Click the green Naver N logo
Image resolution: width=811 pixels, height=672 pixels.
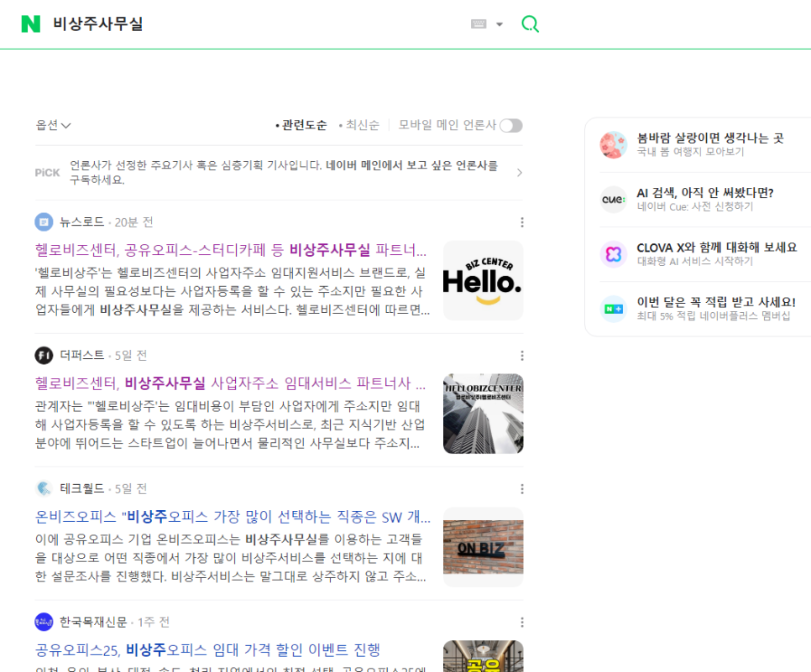pos(30,23)
